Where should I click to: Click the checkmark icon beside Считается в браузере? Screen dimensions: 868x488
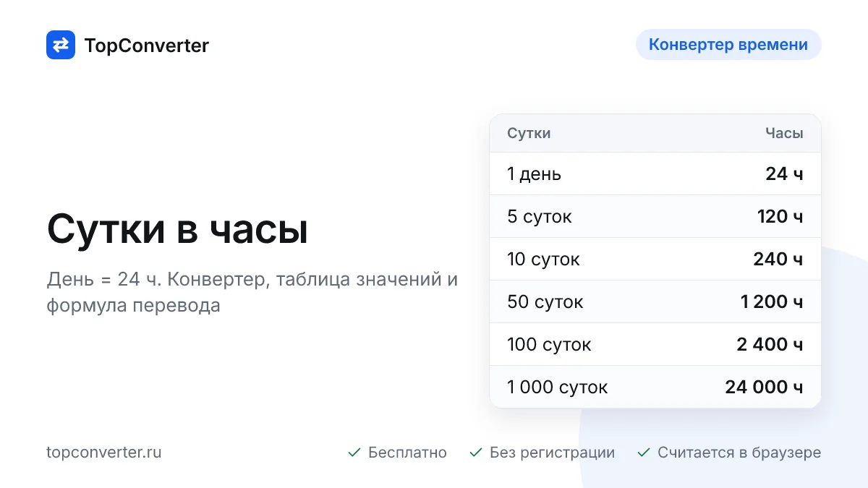(x=644, y=453)
